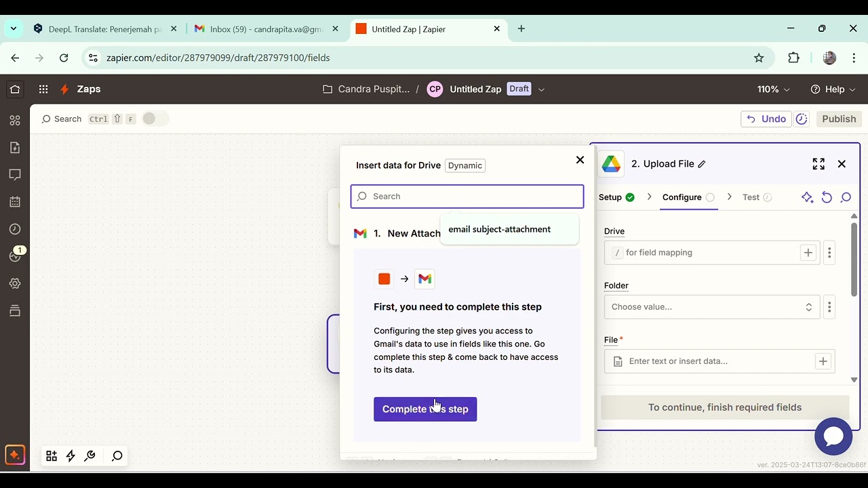
Task: Click the Undo button
Action: click(x=766, y=119)
